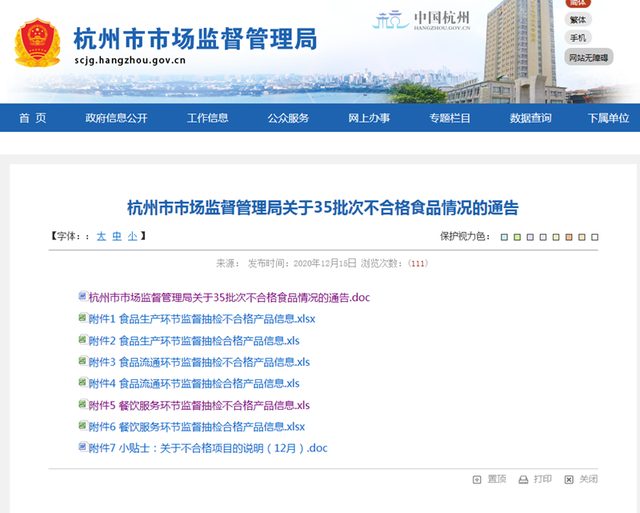This screenshot has height=513, width=640.
Task: Switch to 简体 simplified Chinese
Action: 578,3
